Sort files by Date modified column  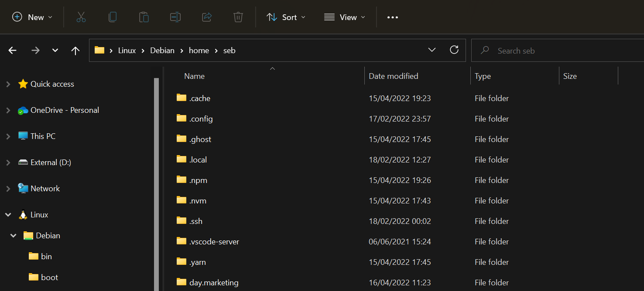(393, 76)
